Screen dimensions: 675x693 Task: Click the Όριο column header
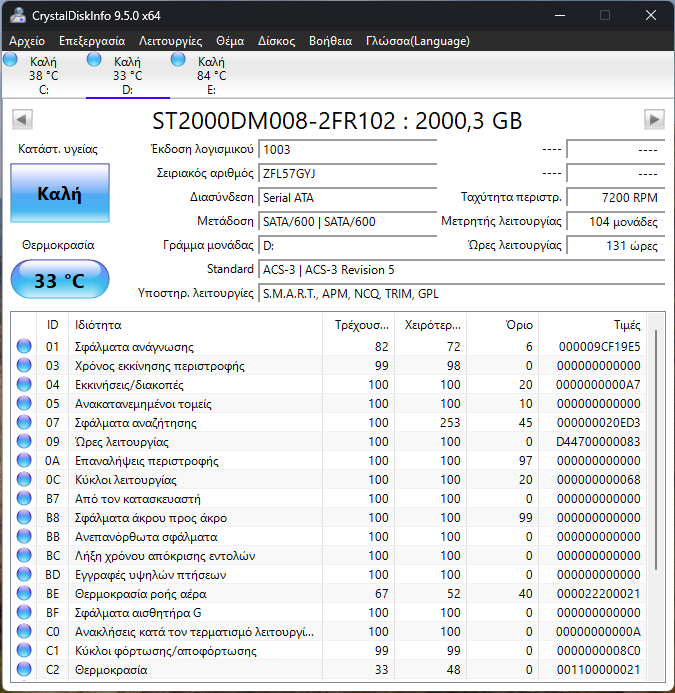[x=502, y=325]
